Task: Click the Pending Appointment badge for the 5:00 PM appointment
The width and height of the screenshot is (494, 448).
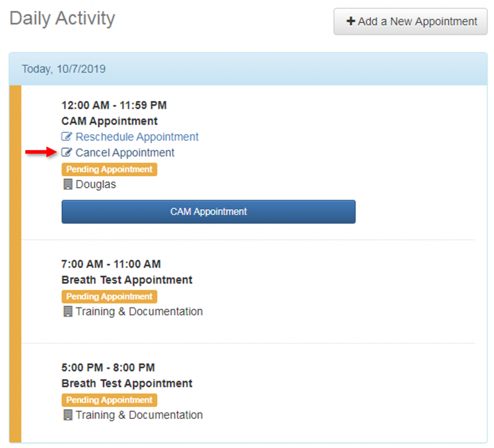Action: point(109,400)
